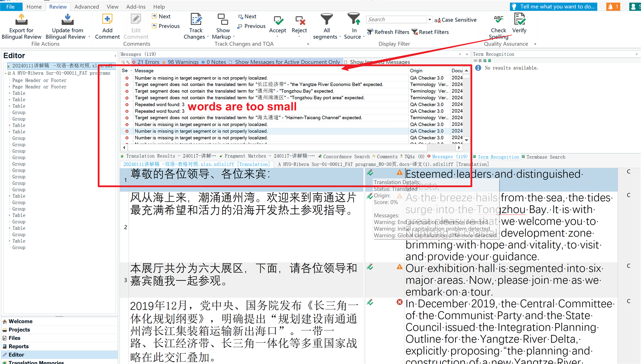Switch to the Add-Ins ribbon tab
The image size is (641, 364).
coord(136,6)
